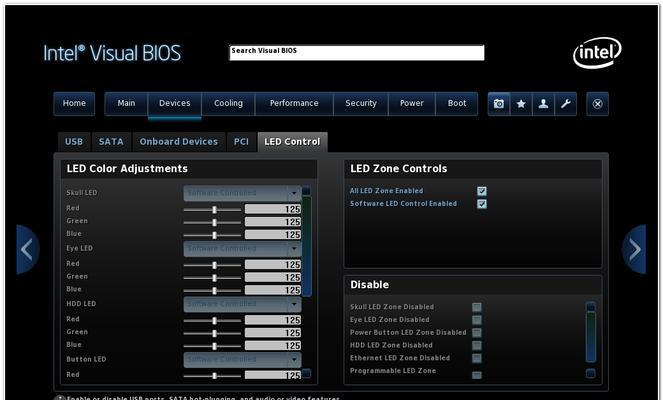Open the Power menu tab
This screenshot has height=400, width=663.
click(411, 104)
